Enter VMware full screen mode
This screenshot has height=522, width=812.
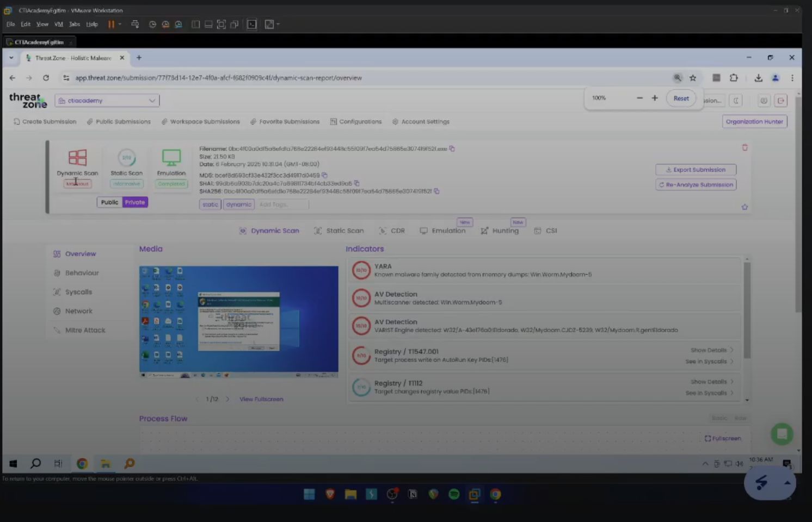[x=221, y=24]
